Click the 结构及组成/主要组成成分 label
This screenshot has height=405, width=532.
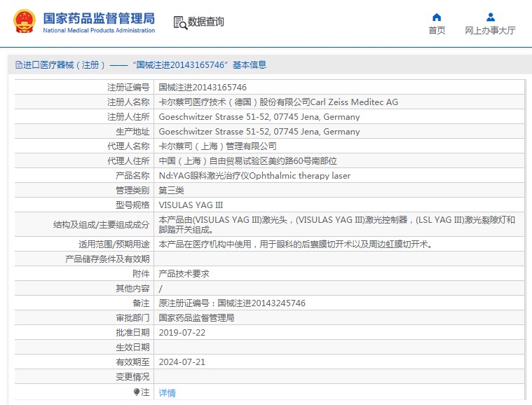pos(101,224)
